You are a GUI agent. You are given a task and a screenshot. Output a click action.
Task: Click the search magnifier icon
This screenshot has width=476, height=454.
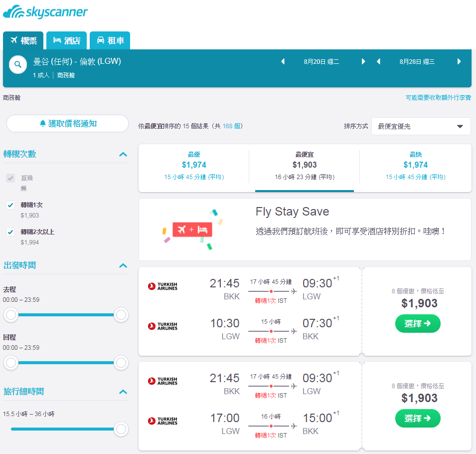18,64
